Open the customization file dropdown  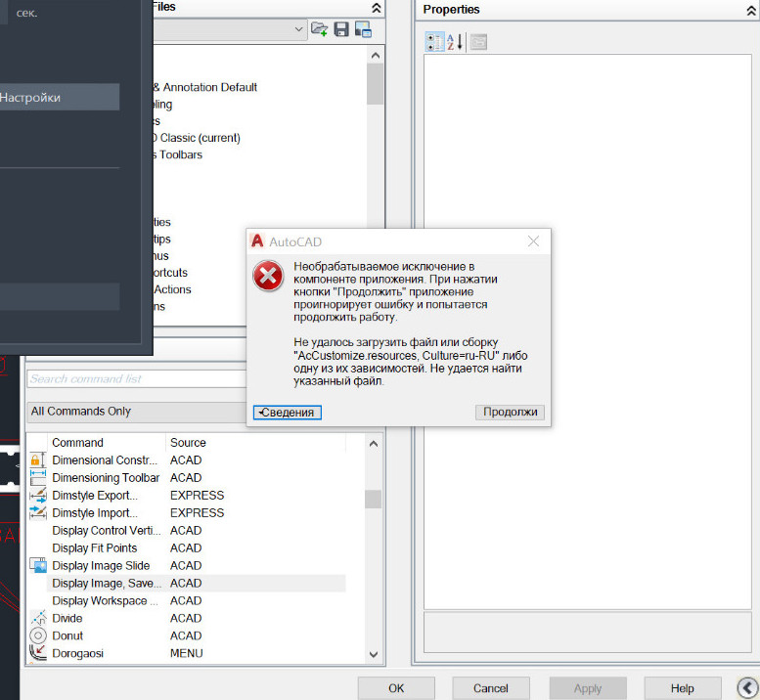tap(298, 29)
